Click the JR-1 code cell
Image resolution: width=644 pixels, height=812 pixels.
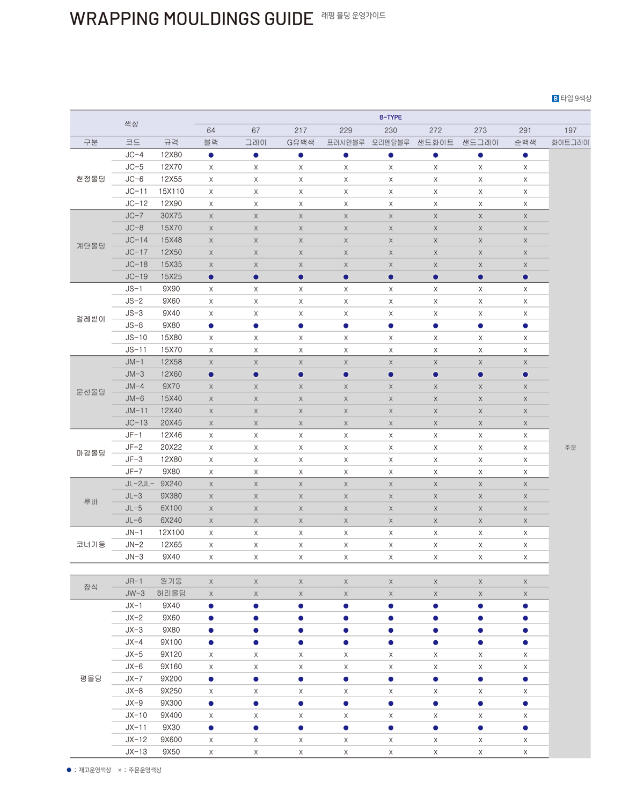point(134,581)
